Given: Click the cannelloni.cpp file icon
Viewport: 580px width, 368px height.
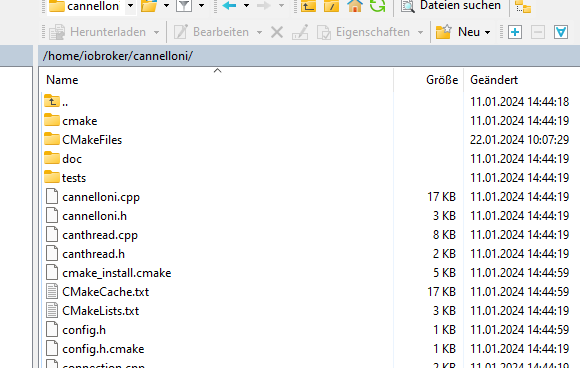Looking at the screenshot, I should (52, 196).
